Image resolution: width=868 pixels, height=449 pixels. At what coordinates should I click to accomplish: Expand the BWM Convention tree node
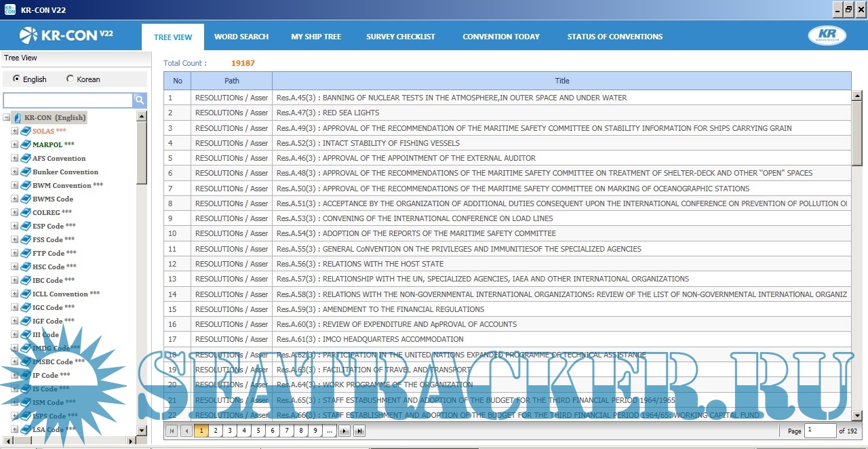click(15, 185)
